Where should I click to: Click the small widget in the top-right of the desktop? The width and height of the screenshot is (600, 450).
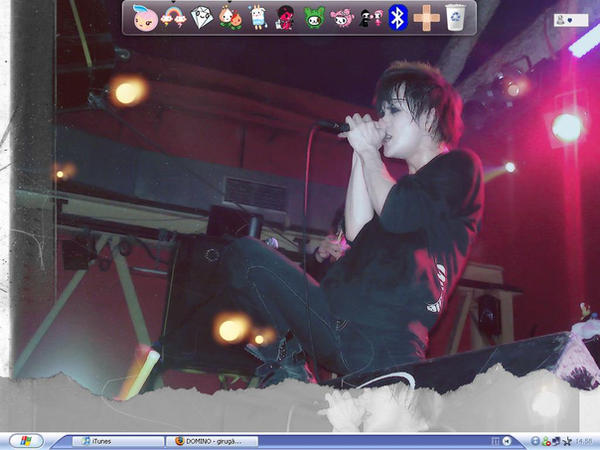pyautogui.click(x=571, y=20)
